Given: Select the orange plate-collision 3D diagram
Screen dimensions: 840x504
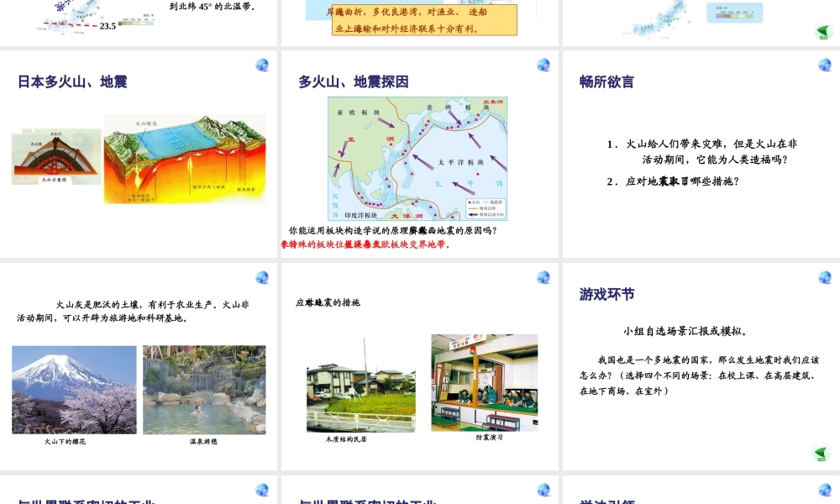Looking at the screenshot, I should coord(185,159).
